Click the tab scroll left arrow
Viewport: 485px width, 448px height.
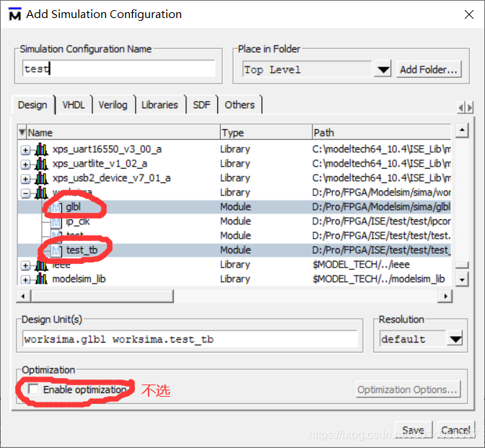tap(461, 107)
